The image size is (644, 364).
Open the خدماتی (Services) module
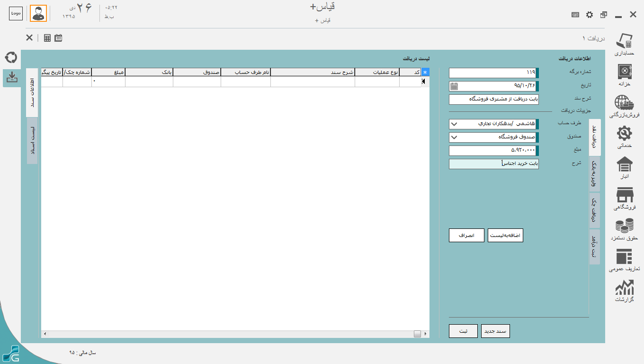pyautogui.click(x=624, y=137)
